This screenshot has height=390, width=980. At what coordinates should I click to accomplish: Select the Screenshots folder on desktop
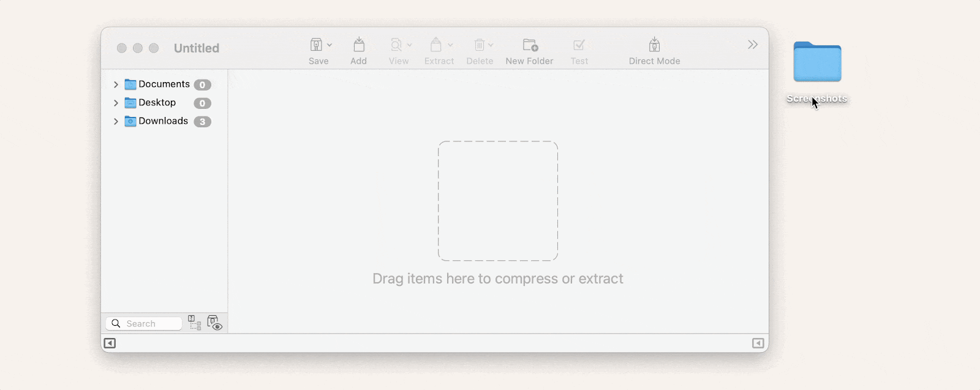[817, 62]
